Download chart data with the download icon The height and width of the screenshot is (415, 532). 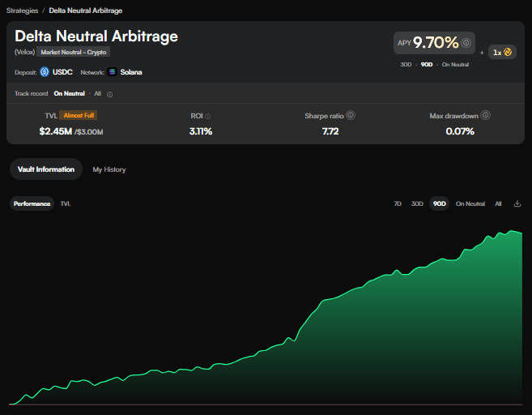click(x=517, y=203)
